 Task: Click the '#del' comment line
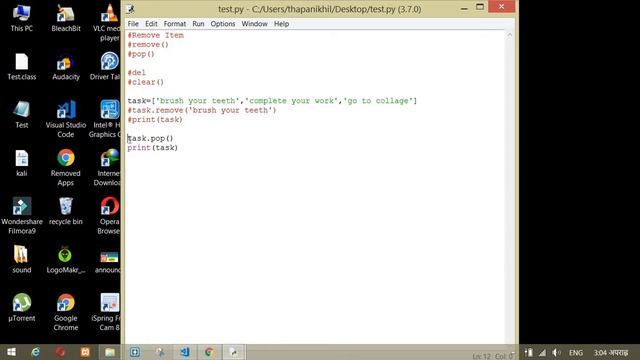pos(137,73)
